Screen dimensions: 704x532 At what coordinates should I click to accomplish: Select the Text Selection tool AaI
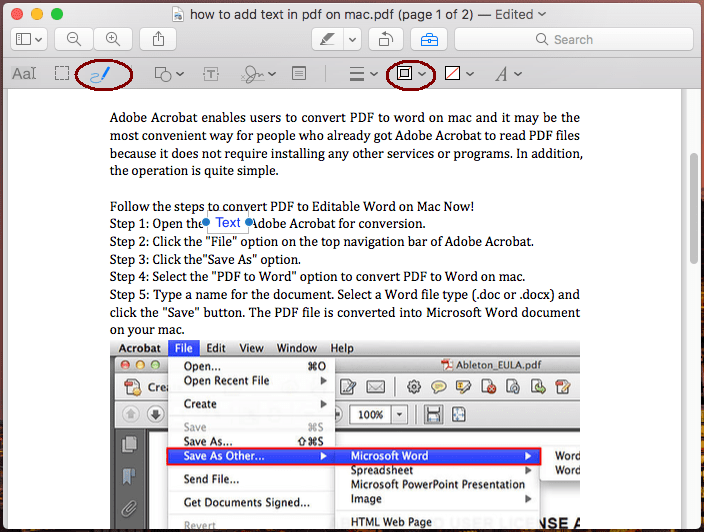pos(24,74)
